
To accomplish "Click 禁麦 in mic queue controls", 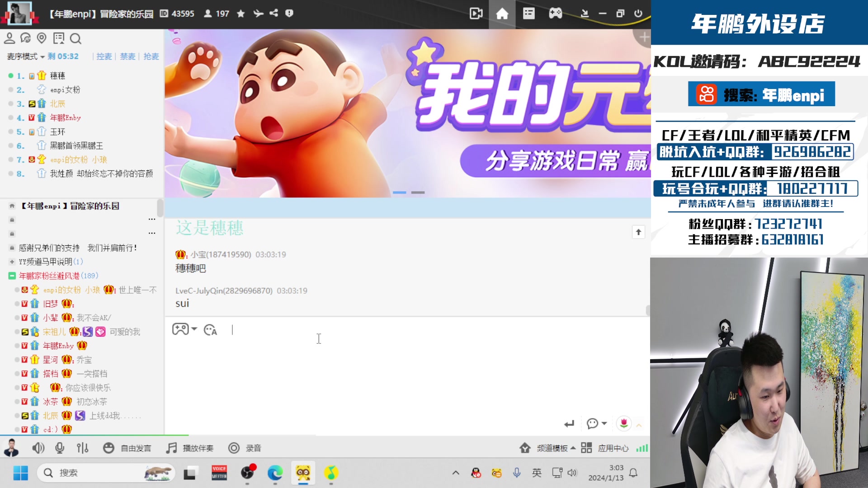I will [127, 56].
